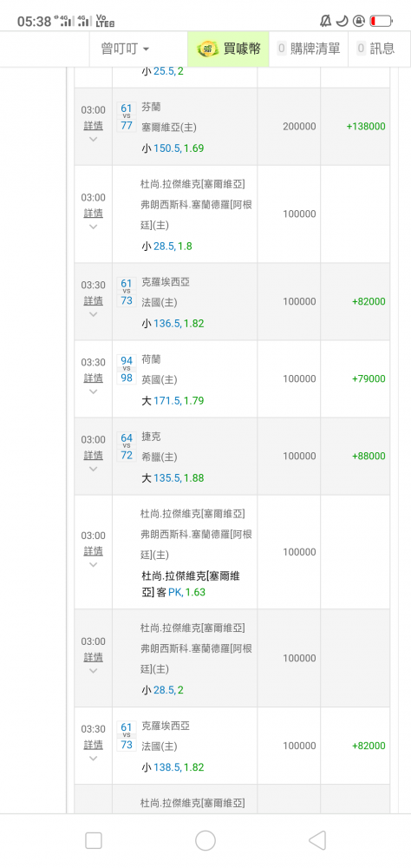Screen dimensions: 411x868
Task: Tap Android home circle button
Action: [205, 840]
